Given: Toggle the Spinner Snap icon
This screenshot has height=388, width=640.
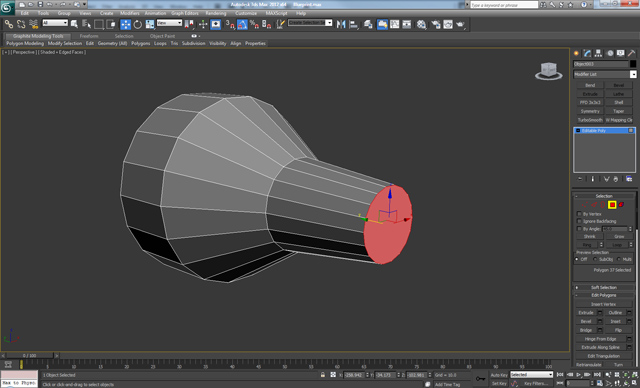Looking at the screenshot, I should point(267,24).
